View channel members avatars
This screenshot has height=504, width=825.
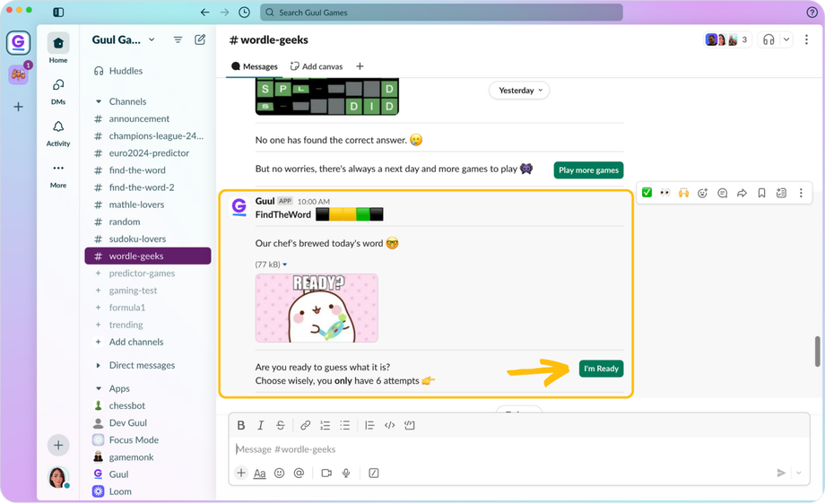click(728, 39)
